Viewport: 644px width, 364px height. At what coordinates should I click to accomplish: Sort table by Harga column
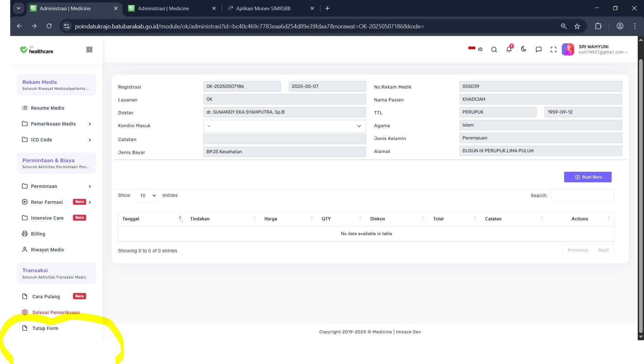pos(288,219)
